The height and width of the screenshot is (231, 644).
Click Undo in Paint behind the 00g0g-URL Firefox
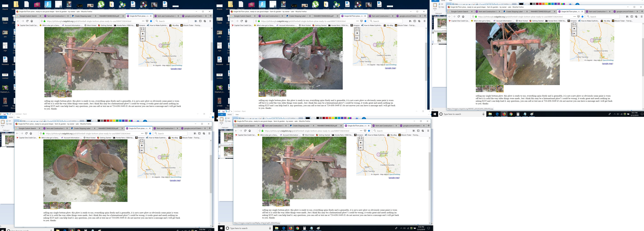point(226,111)
